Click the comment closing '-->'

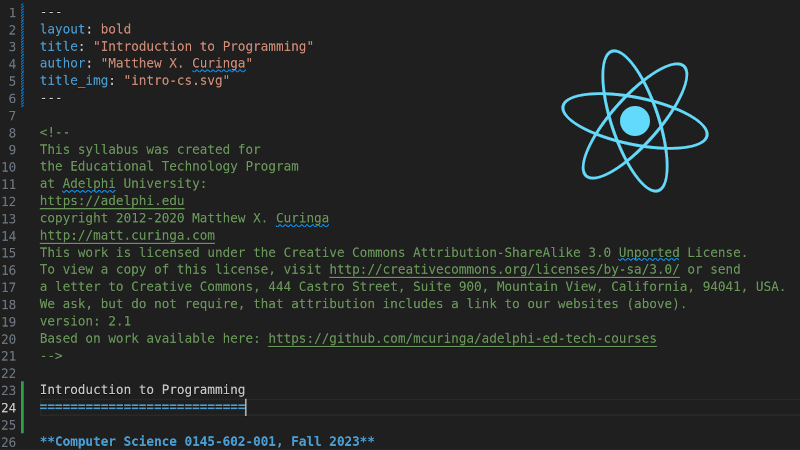(x=51, y=356)
